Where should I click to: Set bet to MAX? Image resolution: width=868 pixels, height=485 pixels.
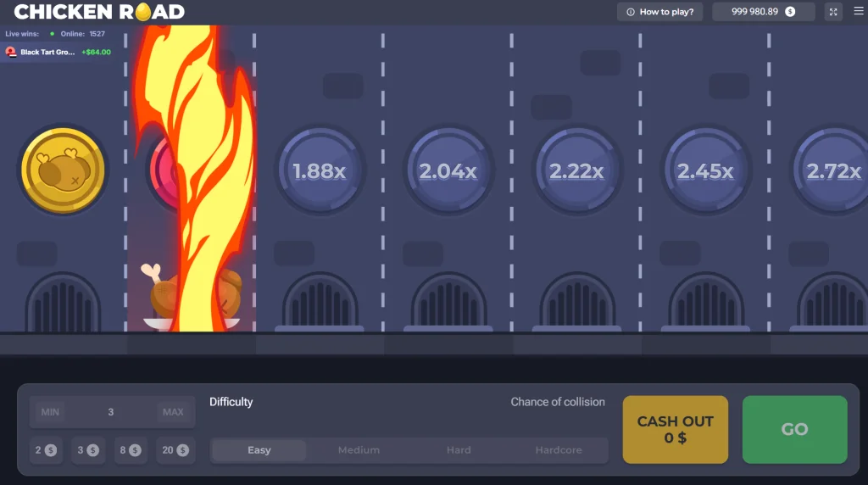coord(173,412)
